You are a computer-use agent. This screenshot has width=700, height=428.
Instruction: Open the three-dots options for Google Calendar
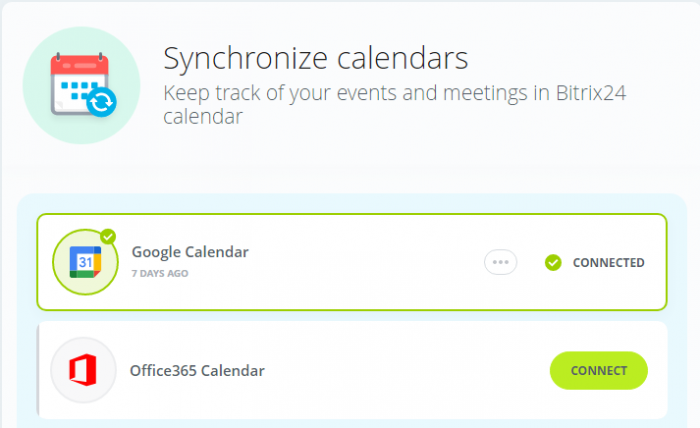tap(500, 262)
